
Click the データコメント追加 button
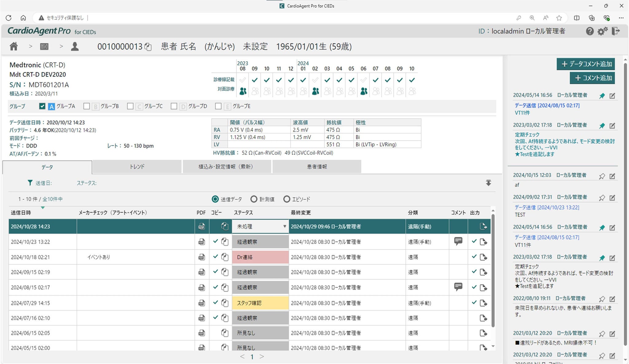tap(586, 64)
